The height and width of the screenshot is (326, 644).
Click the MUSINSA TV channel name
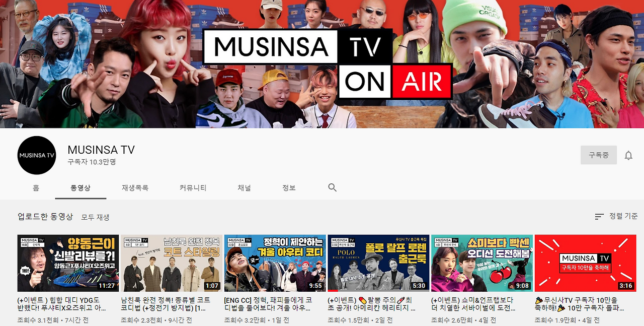pos(101,150)
